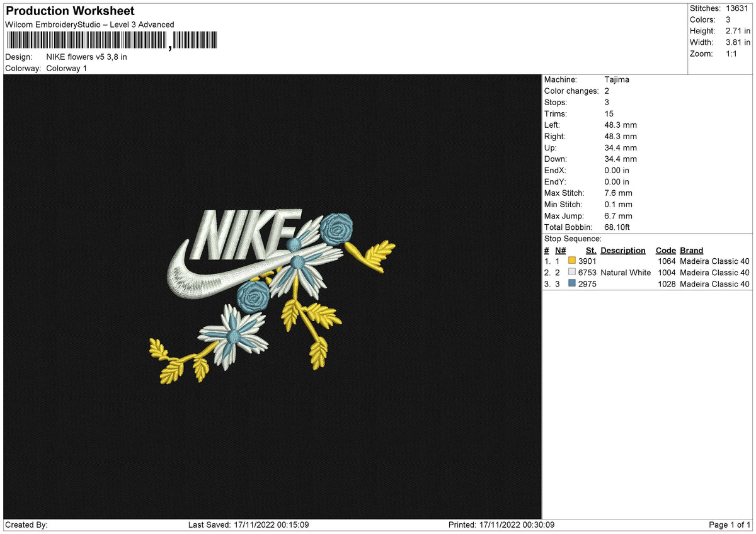This screenshot has width=756, height=534.
Task: Click the Color changes value 2
Action: pos(607,91)
